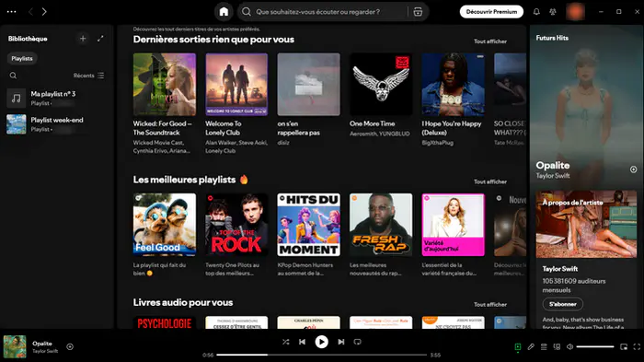Open the user profile avatar
Screen dimensions: 644x362
coord(575,12)
